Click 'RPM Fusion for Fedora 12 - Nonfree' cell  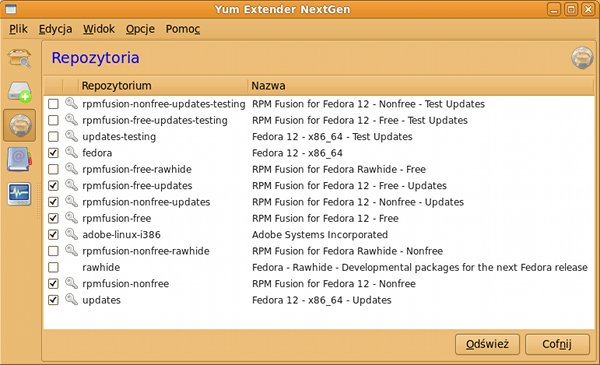pos(334,284)
